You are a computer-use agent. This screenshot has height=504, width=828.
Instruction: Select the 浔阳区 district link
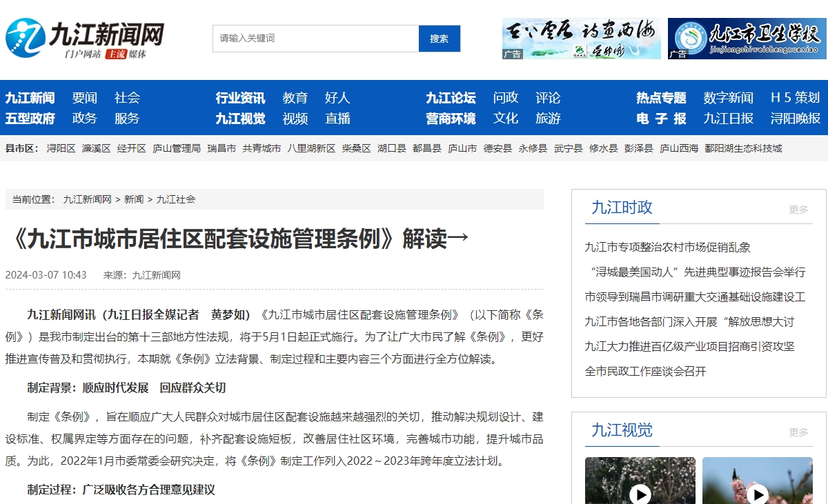point(61,148)
